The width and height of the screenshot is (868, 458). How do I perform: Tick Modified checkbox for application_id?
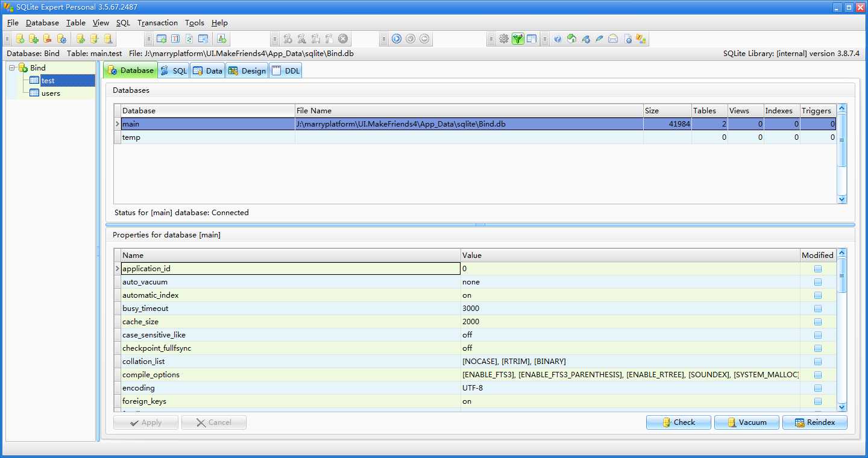(x=818, y=269)
